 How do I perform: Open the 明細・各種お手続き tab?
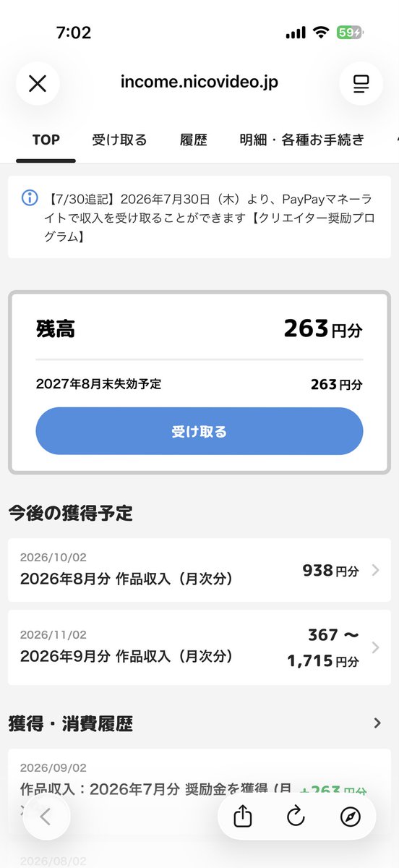302,140
